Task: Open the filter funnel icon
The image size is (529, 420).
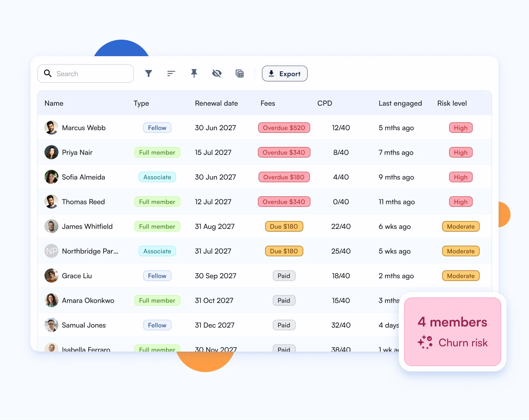Action: pyautogui.click(x=149, y=73)
